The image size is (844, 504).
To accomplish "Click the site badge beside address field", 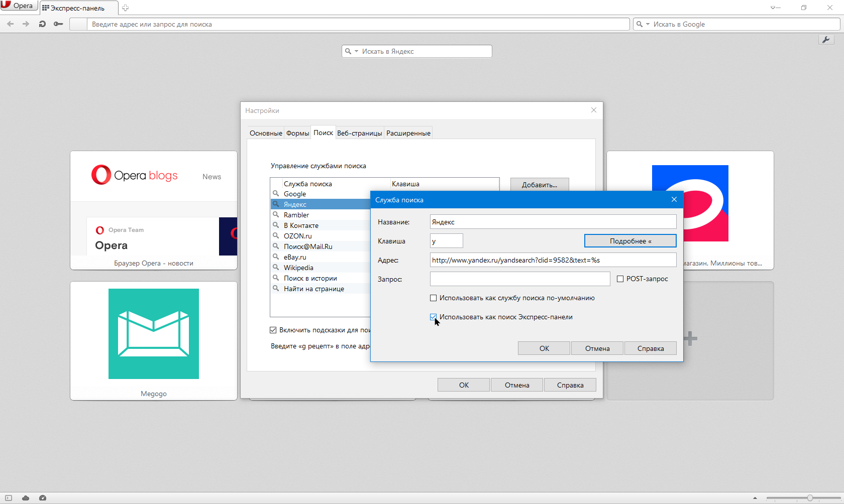I will point(78,24).
